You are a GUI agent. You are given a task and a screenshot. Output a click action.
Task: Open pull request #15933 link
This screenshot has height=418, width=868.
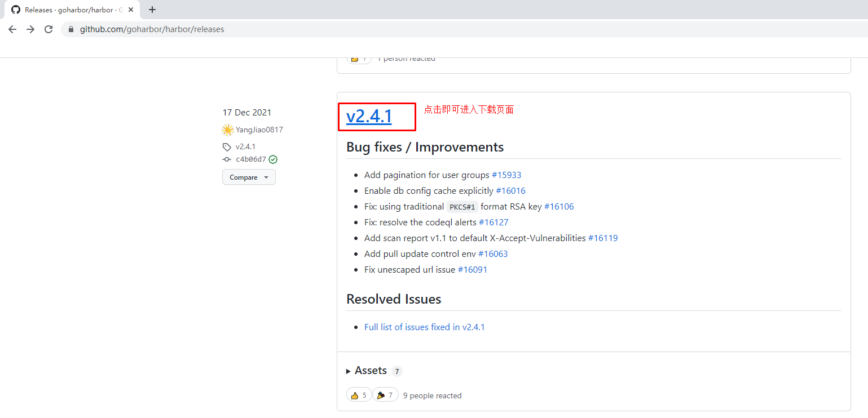coord(506,175)
